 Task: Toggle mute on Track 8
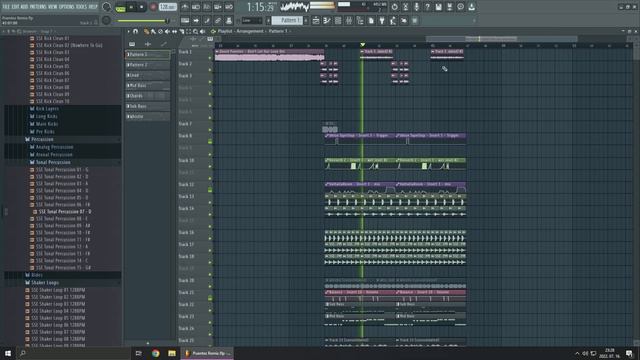pos(210,142)
